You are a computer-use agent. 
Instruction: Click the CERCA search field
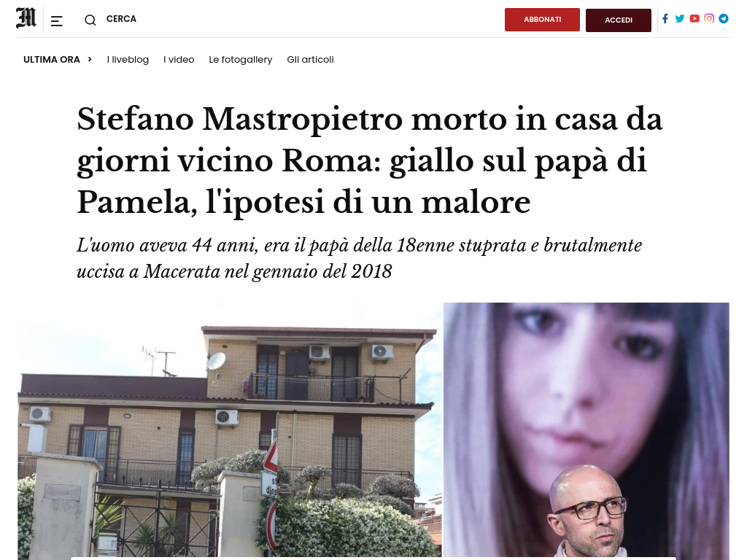(x=121, y=19)
